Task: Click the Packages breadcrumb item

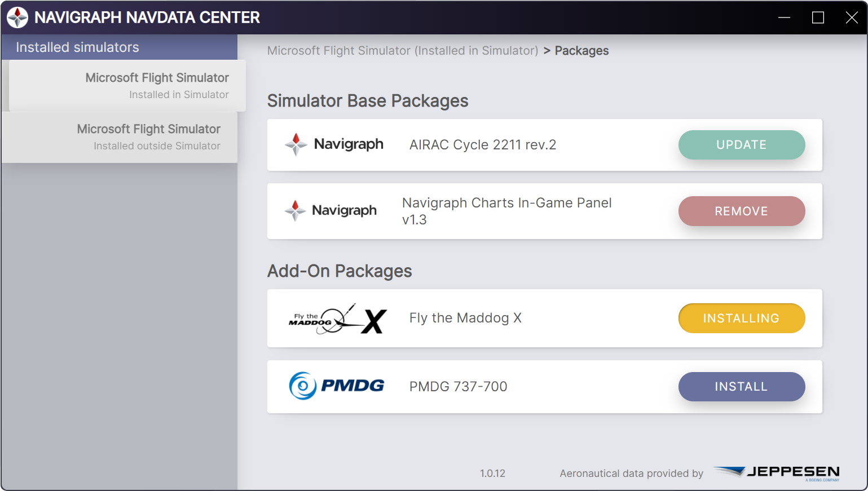Action: [581, 51]
